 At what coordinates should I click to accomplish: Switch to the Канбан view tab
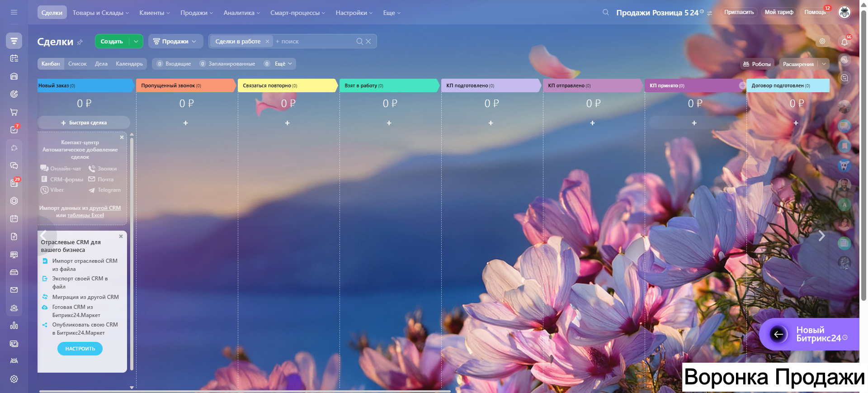[51, 64]
